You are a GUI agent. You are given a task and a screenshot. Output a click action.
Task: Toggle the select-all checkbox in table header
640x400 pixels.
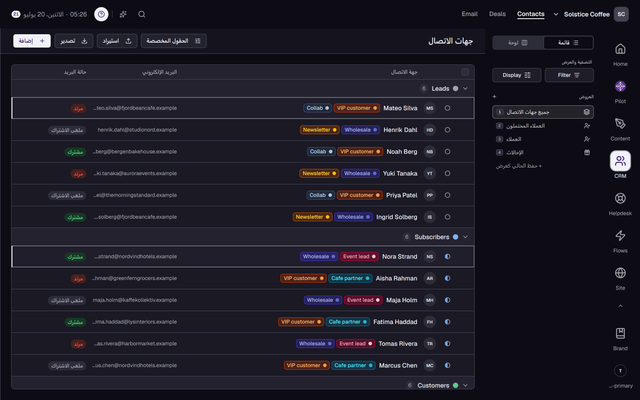[465, 72]
